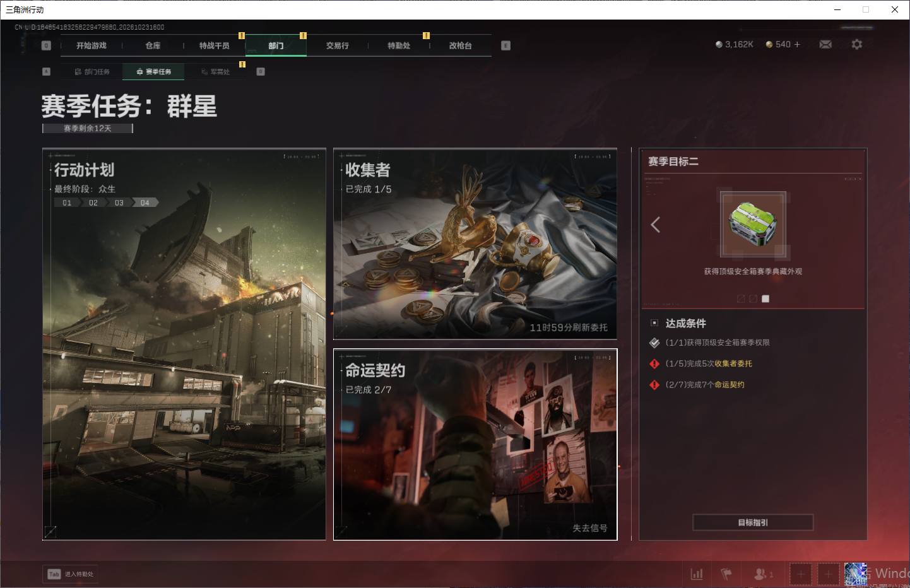Open the 行动计划 mission card
910x588 pixels.
184,344
